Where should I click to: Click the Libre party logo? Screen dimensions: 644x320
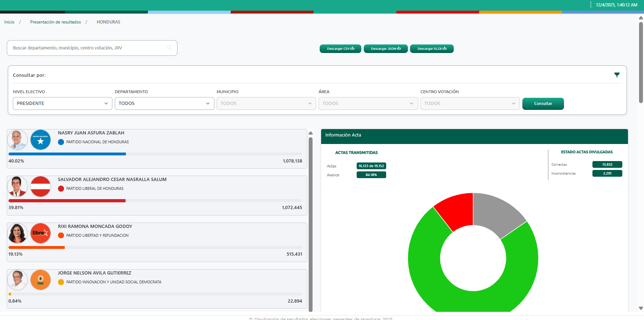coord(41,233)
